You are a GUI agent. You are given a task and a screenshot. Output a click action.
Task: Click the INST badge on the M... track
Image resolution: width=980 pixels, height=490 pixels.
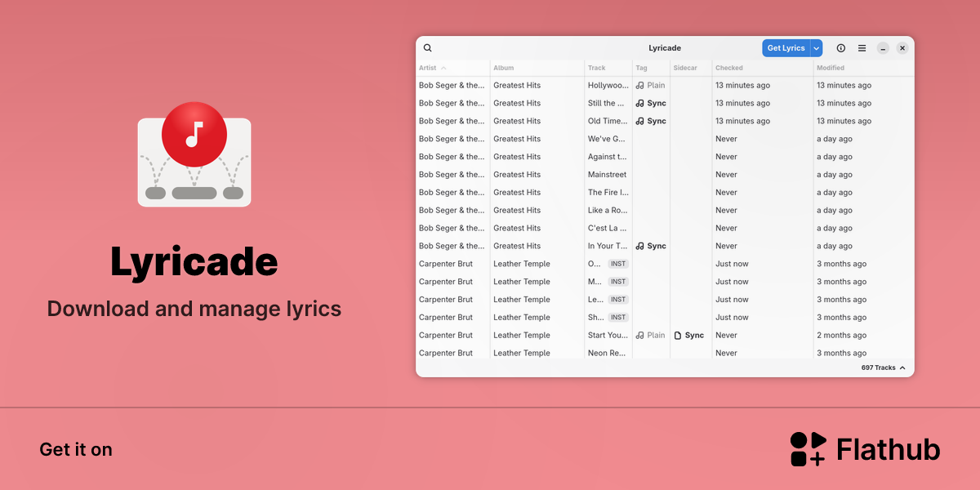618,282
